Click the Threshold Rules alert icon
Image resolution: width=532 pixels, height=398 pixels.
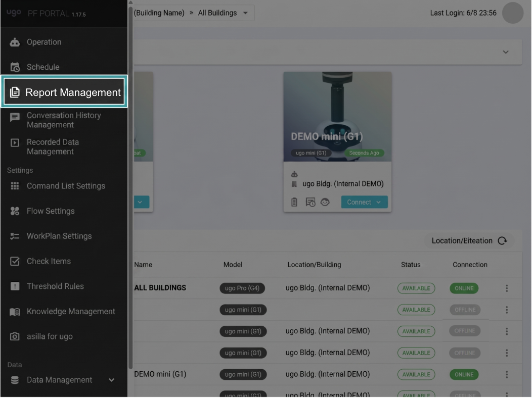(15, 286)
